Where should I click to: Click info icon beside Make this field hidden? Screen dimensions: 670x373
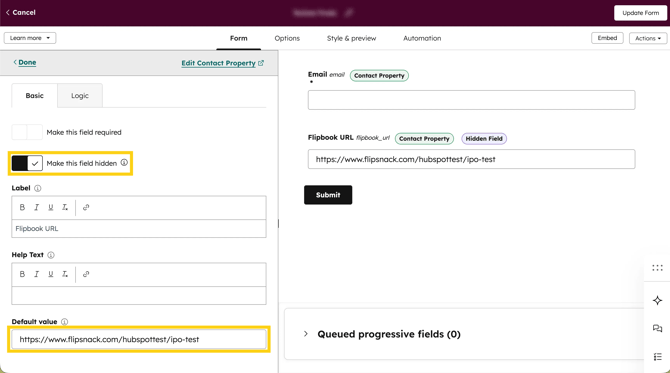124,162
